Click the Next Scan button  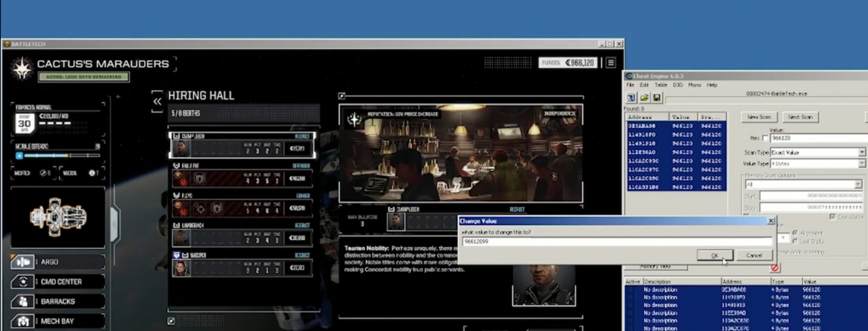(800, 117)
